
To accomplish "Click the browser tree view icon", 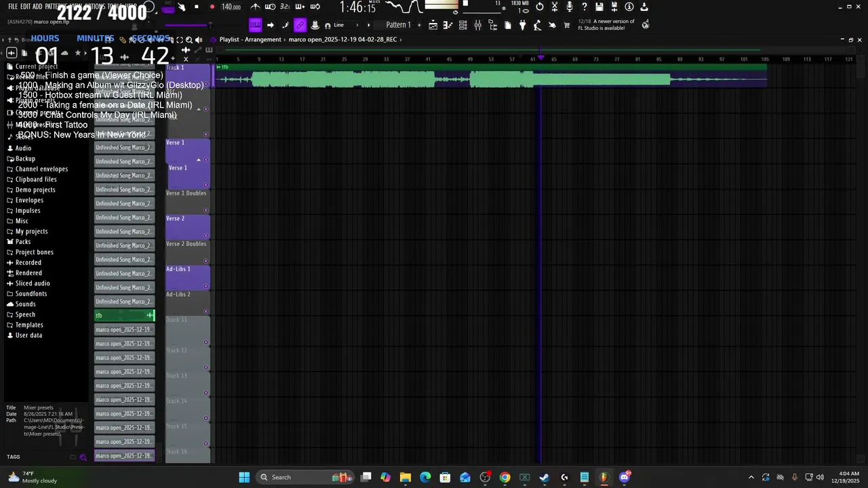I will (x=493, y=25).
